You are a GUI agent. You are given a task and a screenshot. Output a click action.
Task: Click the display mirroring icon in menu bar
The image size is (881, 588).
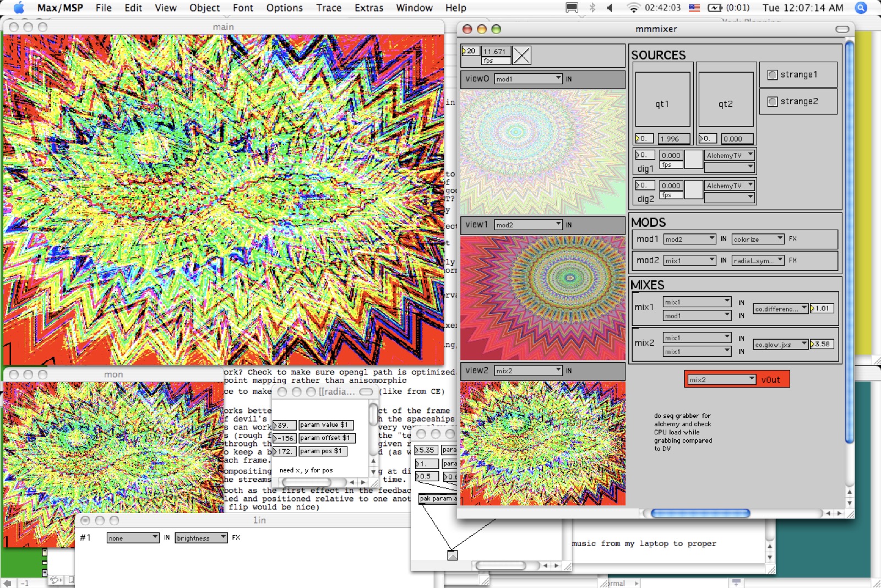(x=572, y=8)
